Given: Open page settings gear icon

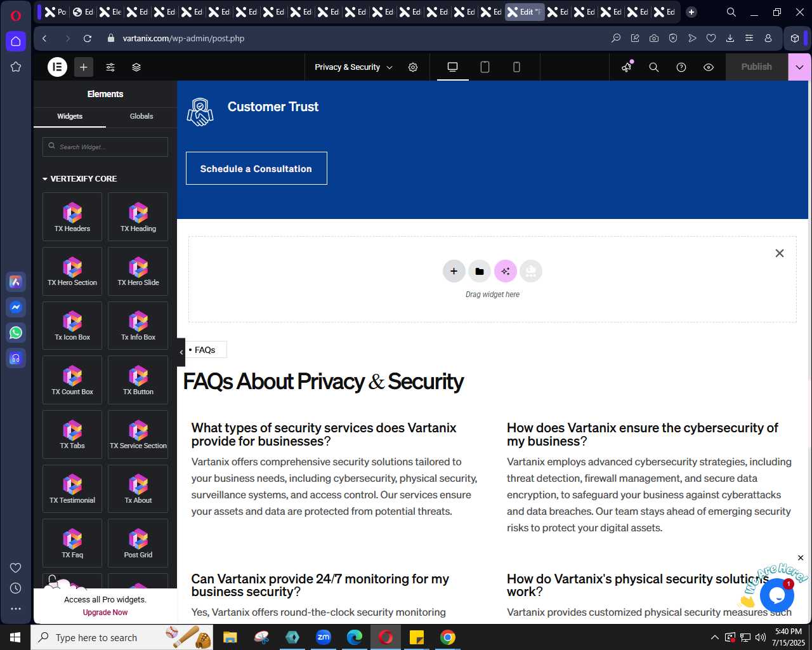Looking at the screenshot, I should tap(413, 67).
